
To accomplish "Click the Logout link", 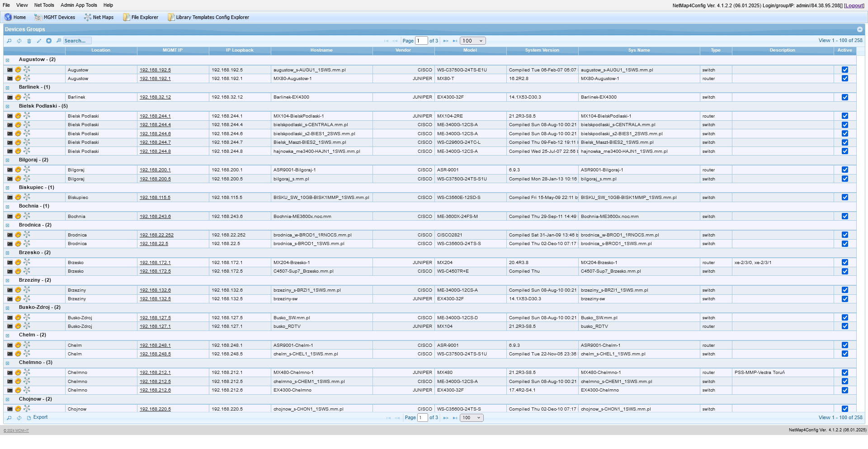I will 854,5.
